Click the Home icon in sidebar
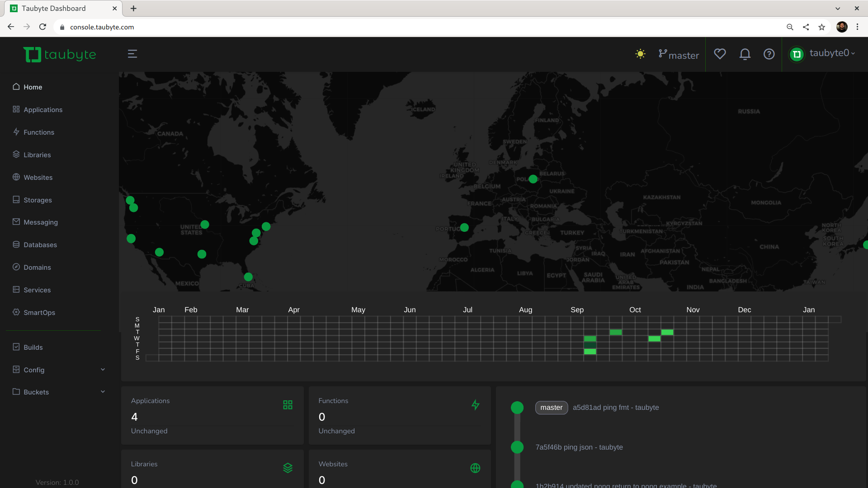The width and height of the screenshot is (868, 488). point(16,87)
